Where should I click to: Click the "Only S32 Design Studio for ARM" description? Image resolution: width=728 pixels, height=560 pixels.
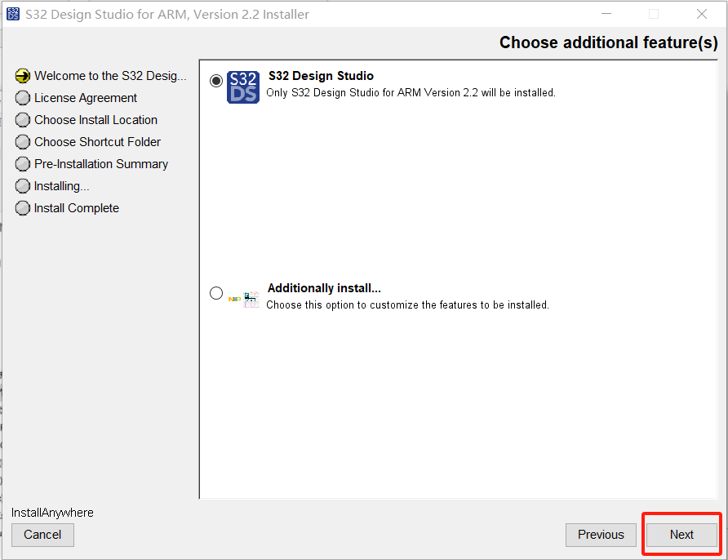click(411, 92)
